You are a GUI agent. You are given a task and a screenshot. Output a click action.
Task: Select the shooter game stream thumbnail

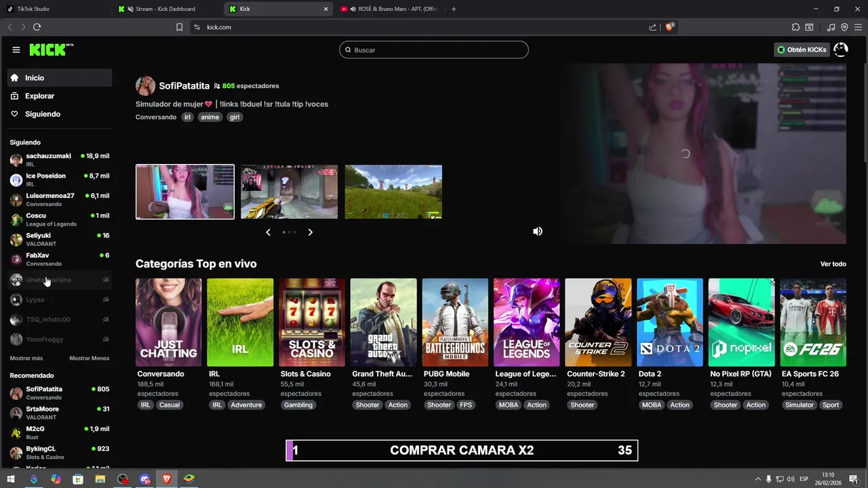289,192
